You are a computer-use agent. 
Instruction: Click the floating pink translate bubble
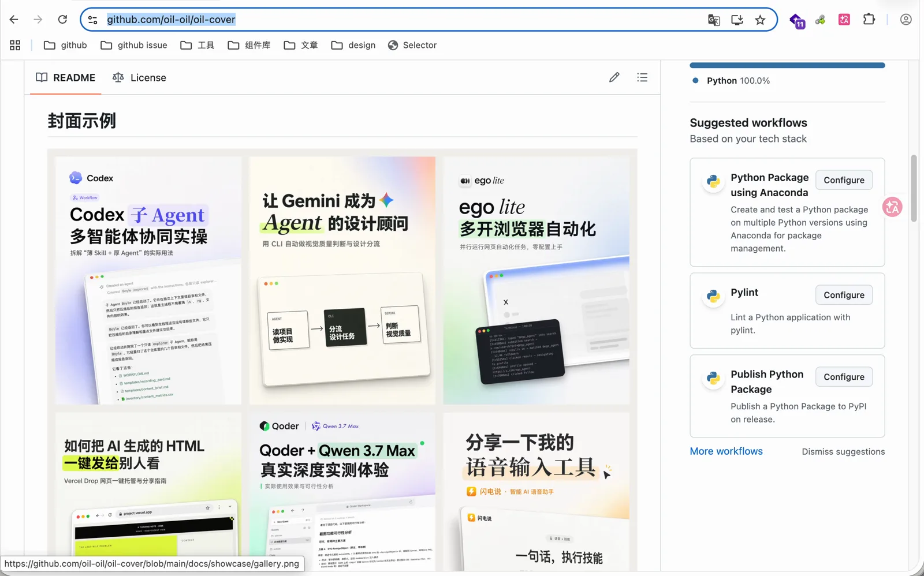click(892, 207)
